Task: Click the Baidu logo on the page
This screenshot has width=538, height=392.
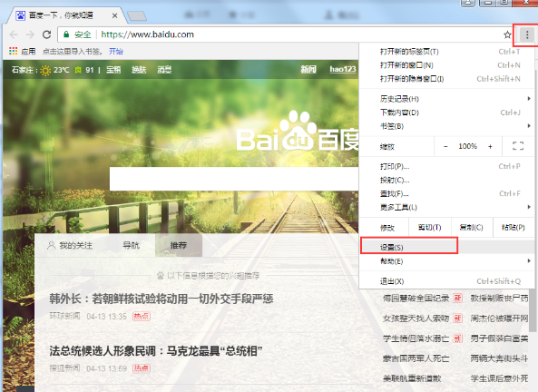Action: pos(298,132)
